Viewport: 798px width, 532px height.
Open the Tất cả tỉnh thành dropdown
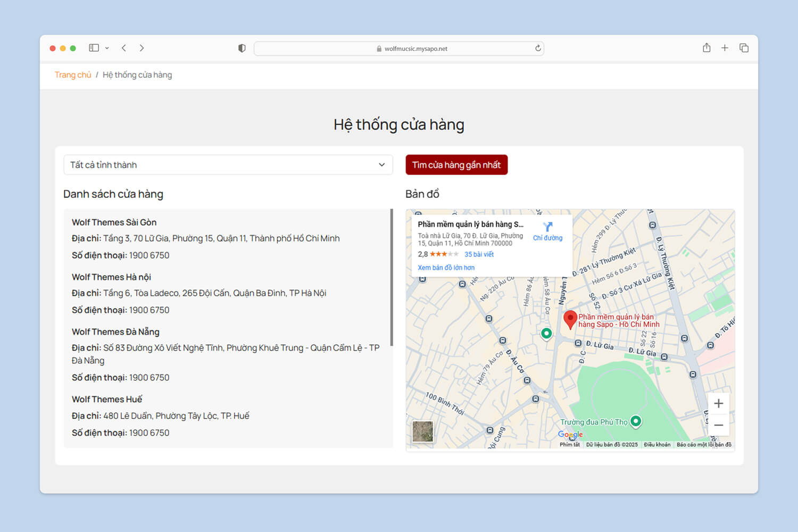tap(228, 165)
